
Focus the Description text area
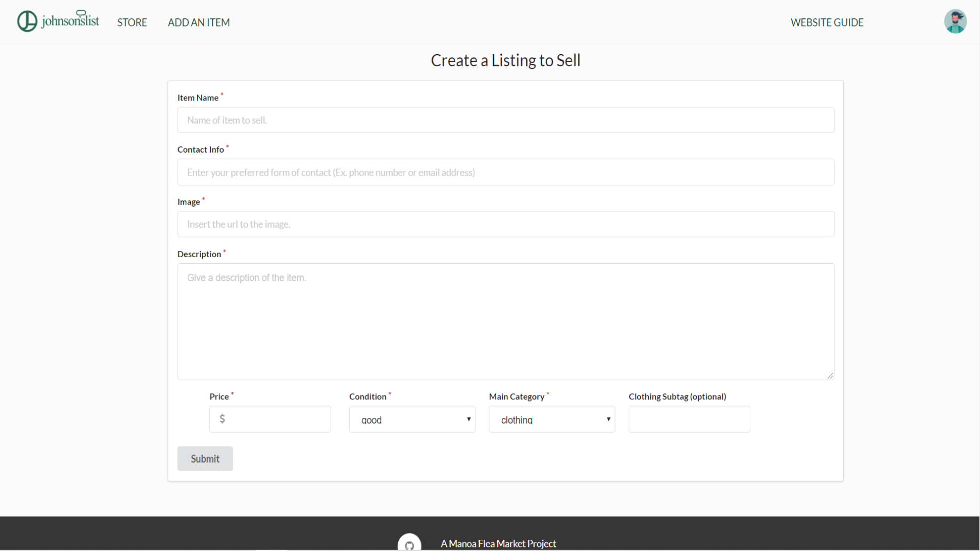(x=505, y=321)
